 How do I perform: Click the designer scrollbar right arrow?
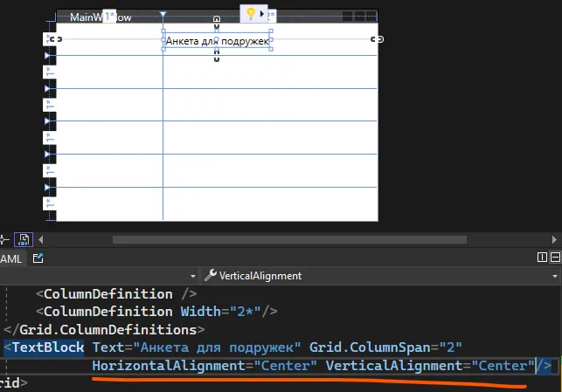pos(554,239)
